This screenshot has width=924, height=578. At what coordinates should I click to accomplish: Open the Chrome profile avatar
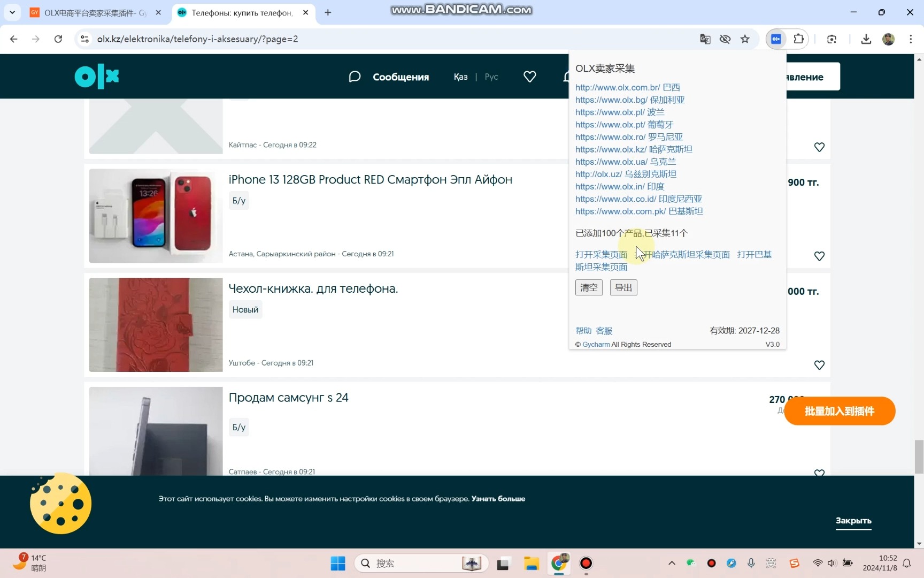point(888,39)
